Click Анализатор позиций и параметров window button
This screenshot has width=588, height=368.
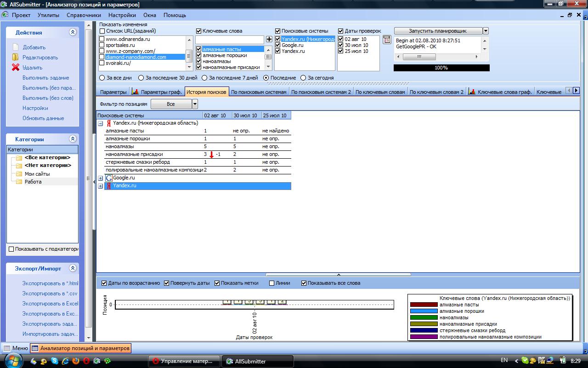point(81,348)
